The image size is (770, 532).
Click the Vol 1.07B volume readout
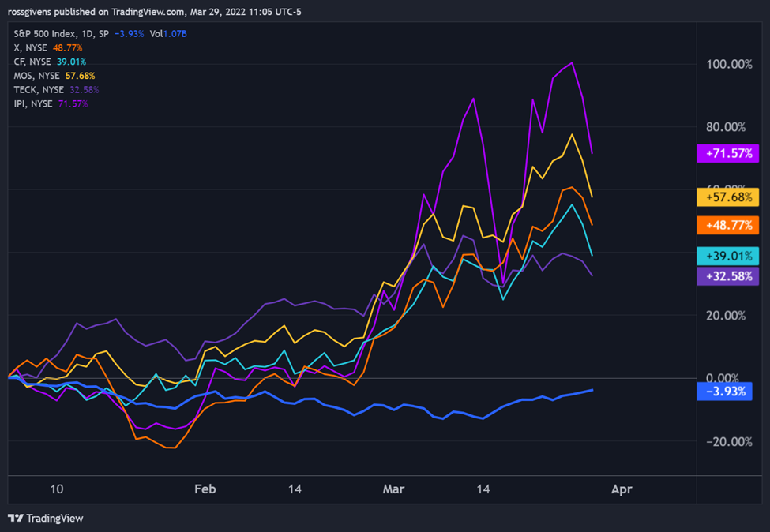point(168,34)
